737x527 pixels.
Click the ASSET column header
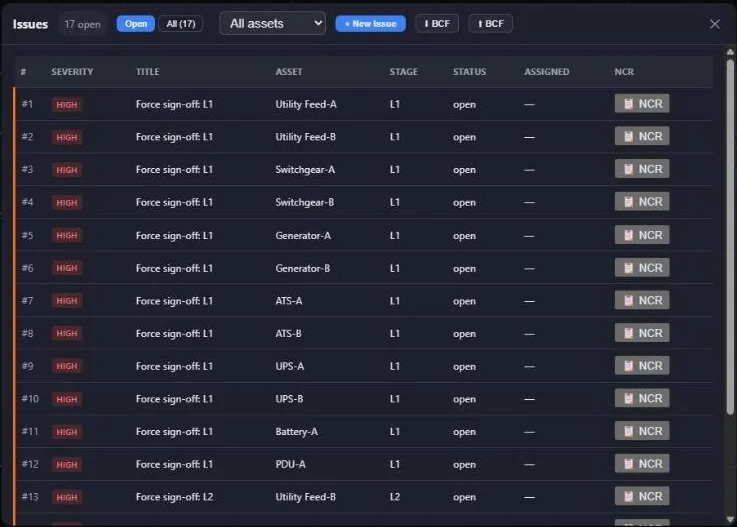point(289,71)
